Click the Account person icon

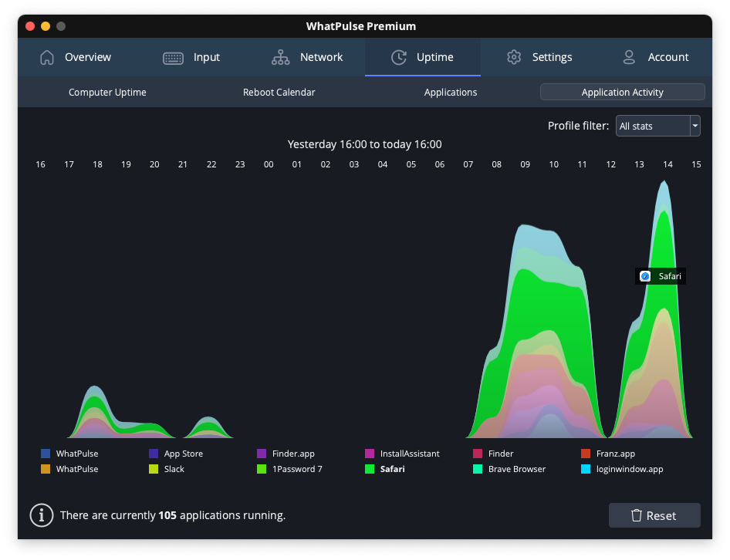click(629, 57)
